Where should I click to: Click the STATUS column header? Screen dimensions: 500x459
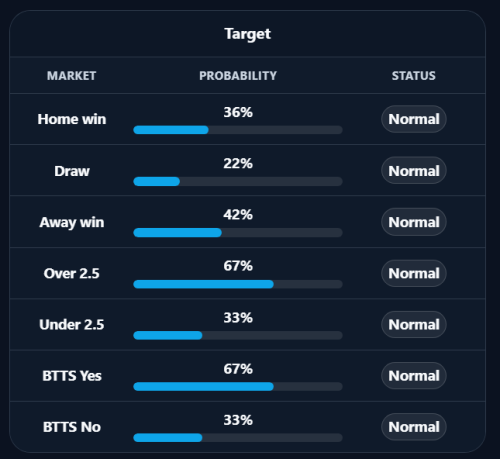414,76
